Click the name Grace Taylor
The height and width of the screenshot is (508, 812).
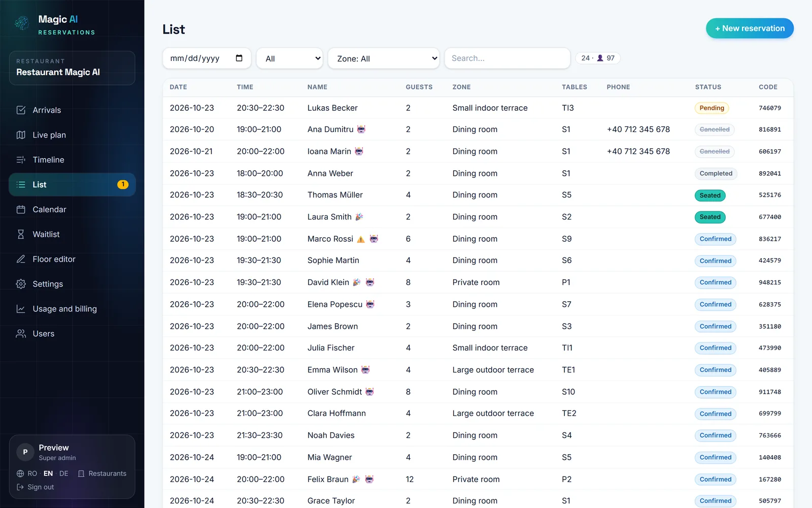click(x=331, y=501)
